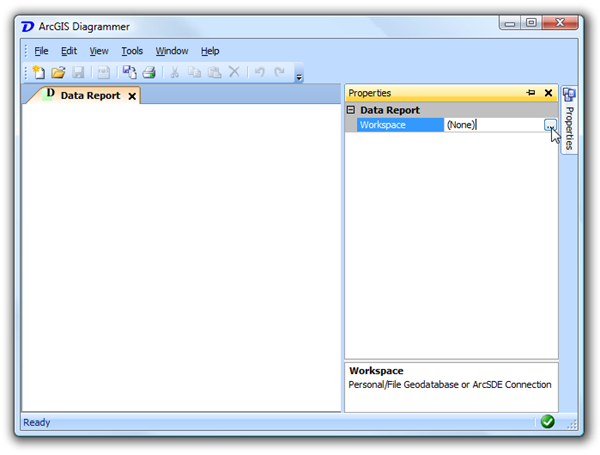Close the Data Report tab
600x455 pixels.
132,96
